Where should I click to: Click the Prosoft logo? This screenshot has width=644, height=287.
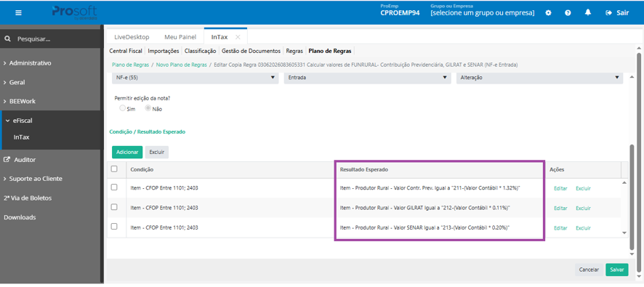[74, 12]
